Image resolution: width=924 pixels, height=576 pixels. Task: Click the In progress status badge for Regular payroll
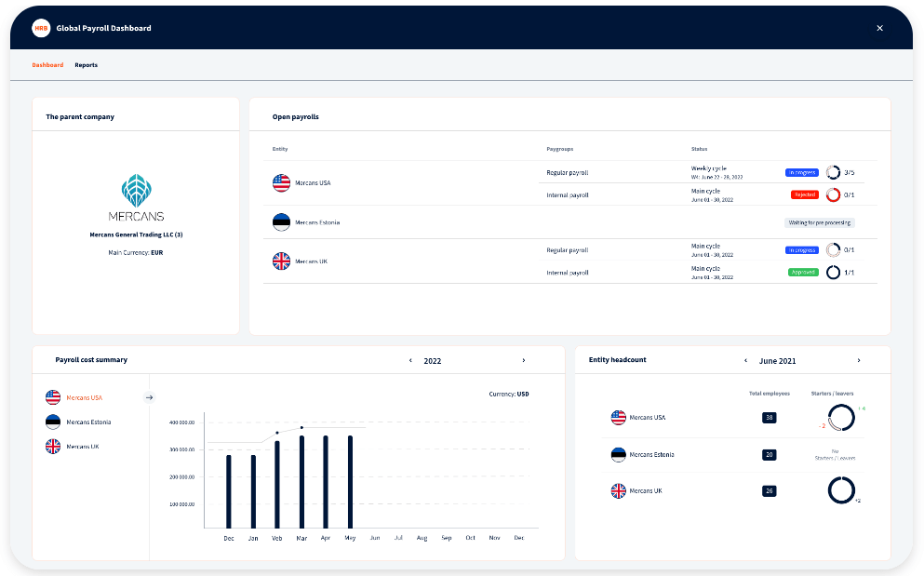800,172
